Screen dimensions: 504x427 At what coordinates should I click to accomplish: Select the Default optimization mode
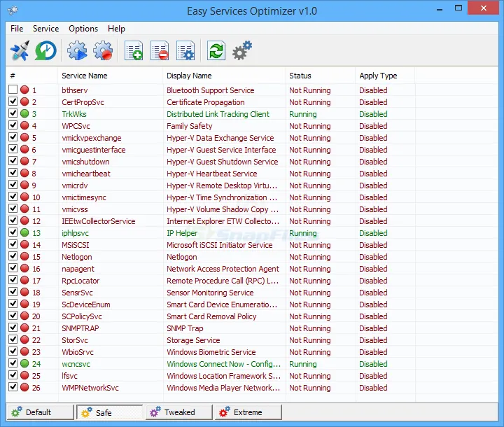pyautogui.click(x=41, y=412)
